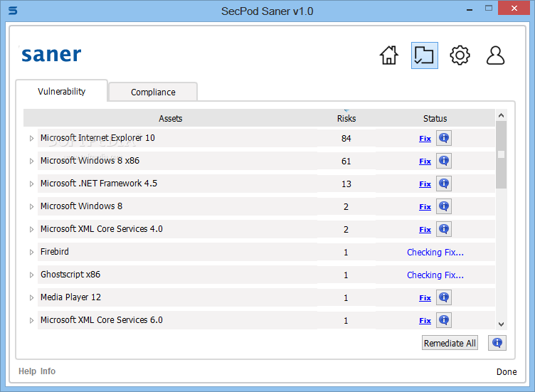
Task: Click the scrollbar down arrow
Action: pyautogui.click(x=501, y=324)
